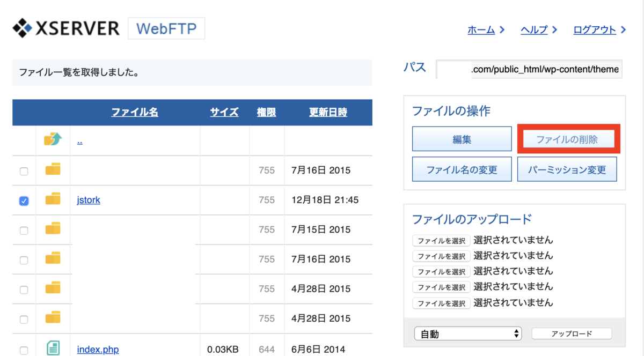Click the jstork folder icon
The image size is (644, 356).
coord(53,199)
